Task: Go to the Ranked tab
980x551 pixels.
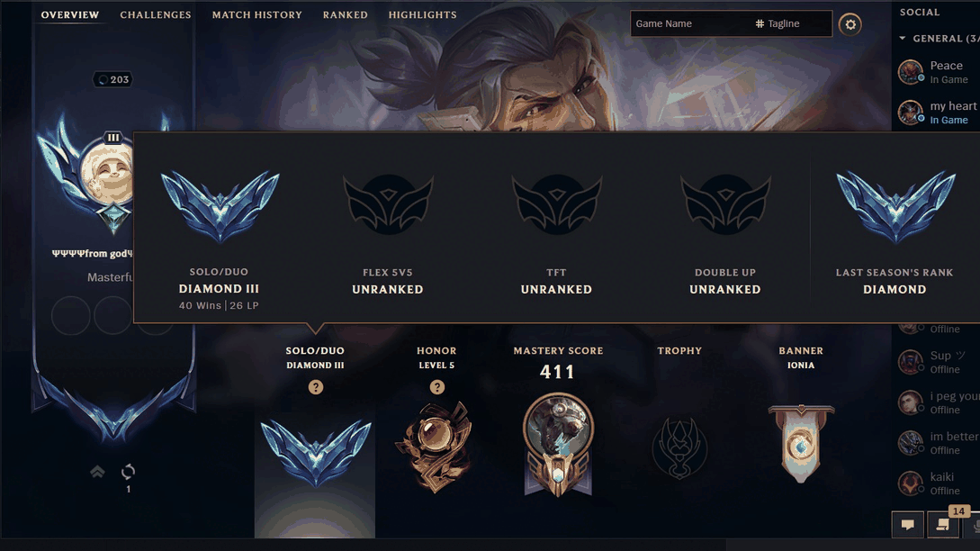Action: 345,14
